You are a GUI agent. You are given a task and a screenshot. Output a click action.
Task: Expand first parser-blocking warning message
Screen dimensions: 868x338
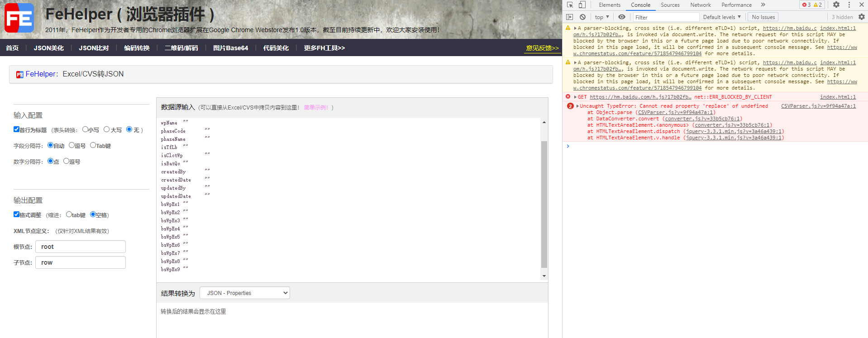tap(575, 28)
